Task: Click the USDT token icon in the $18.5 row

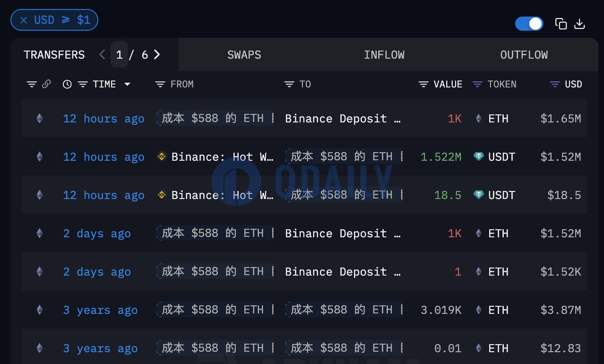Action: [x=479, y=195]
